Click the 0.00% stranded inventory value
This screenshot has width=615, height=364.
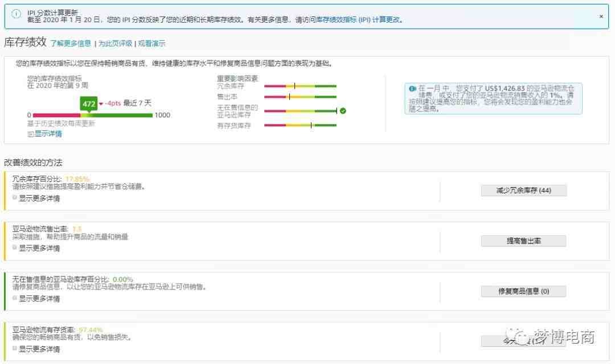point(123,279)
